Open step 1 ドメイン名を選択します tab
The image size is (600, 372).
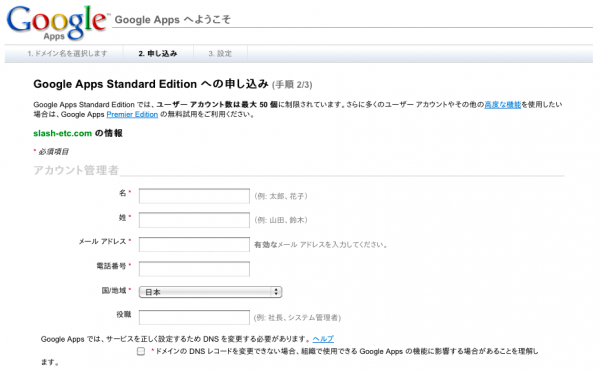click(67, 54)
